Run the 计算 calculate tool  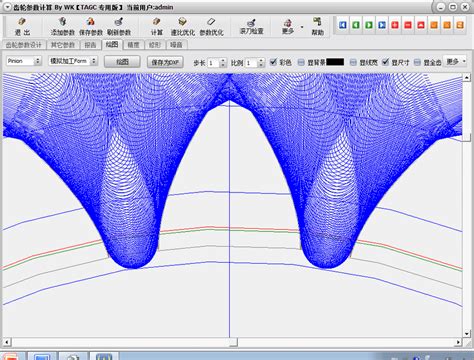[x=156, y=27]
